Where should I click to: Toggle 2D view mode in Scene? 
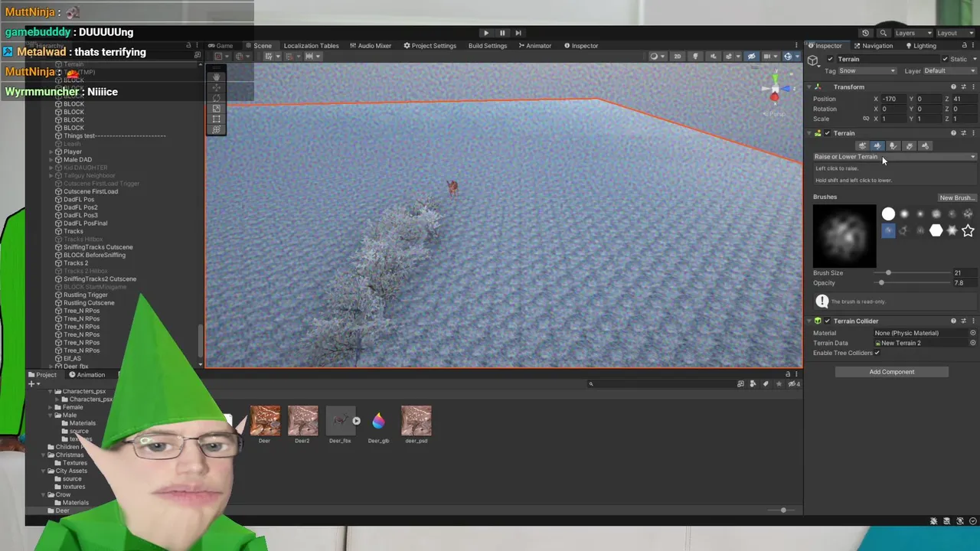pyautogui.click(x=677, y=57)
